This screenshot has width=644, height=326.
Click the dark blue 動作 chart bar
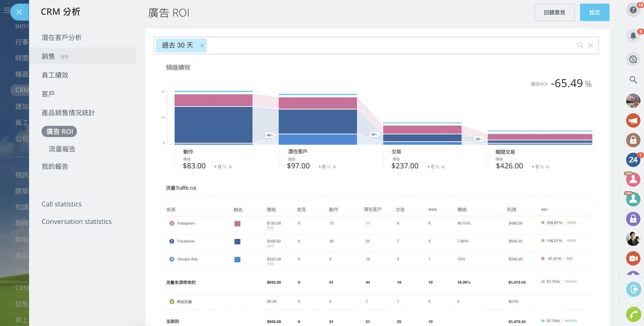pyautogui.click(x=213, y=125)
